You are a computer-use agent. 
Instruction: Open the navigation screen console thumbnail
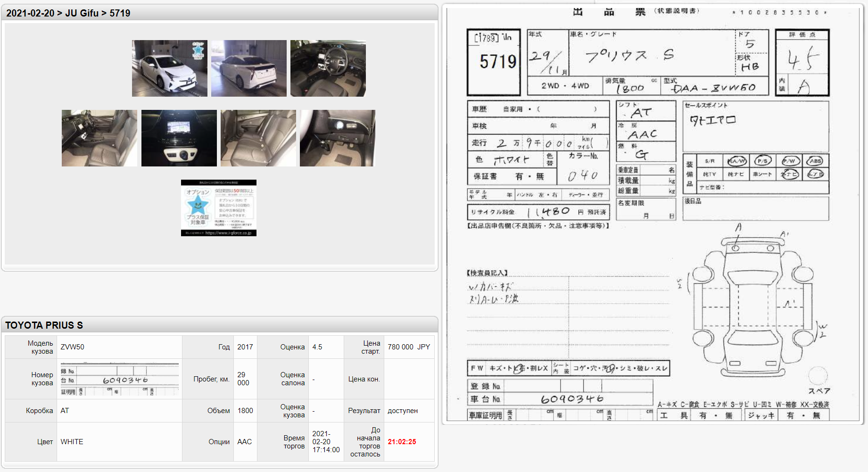(x=179, y=138)
